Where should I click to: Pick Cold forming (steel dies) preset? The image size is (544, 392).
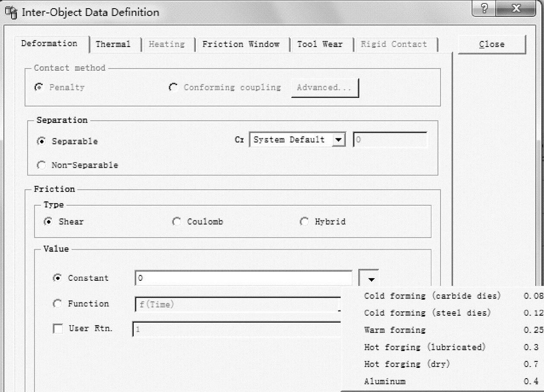427,313
